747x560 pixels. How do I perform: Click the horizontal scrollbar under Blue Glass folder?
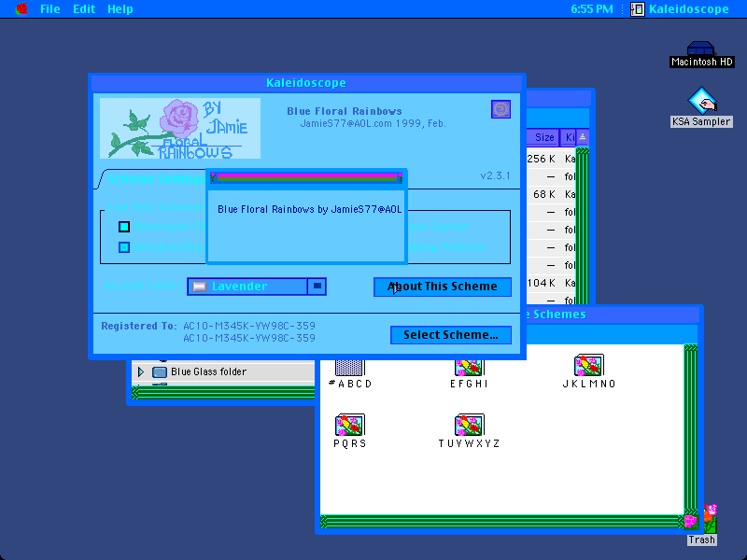(x=223, y=393)
